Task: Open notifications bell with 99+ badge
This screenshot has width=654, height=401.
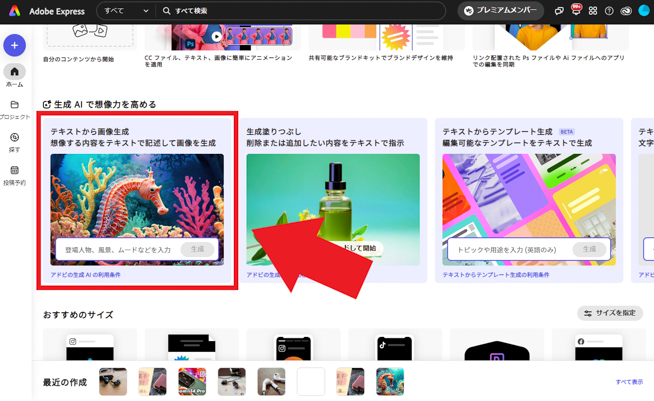Action: 576,11
